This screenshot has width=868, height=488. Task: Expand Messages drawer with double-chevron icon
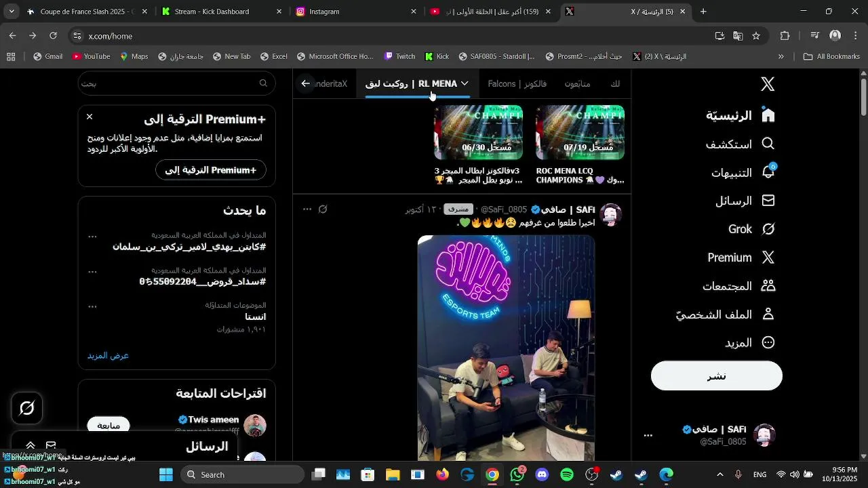[31, 445]
